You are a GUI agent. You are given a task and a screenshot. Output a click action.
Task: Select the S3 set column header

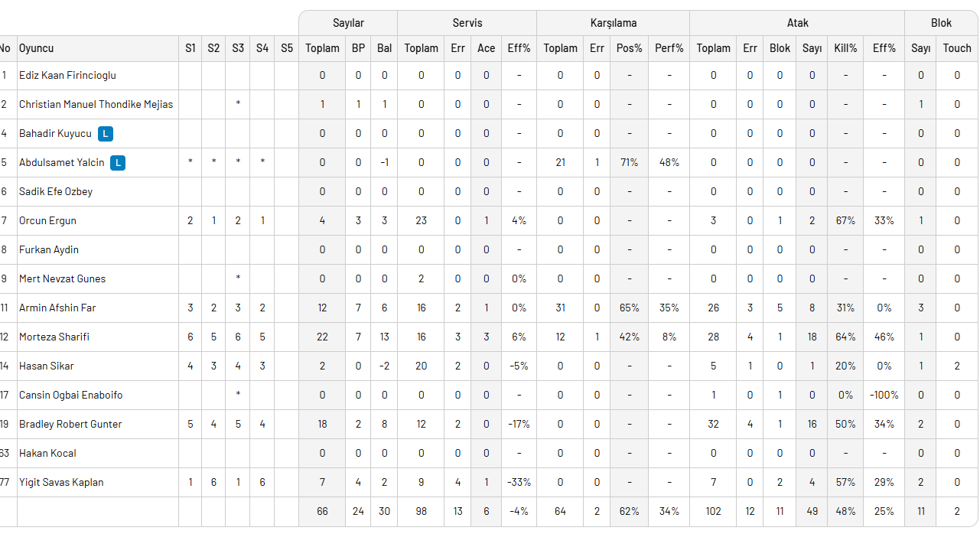pos(238,48)
